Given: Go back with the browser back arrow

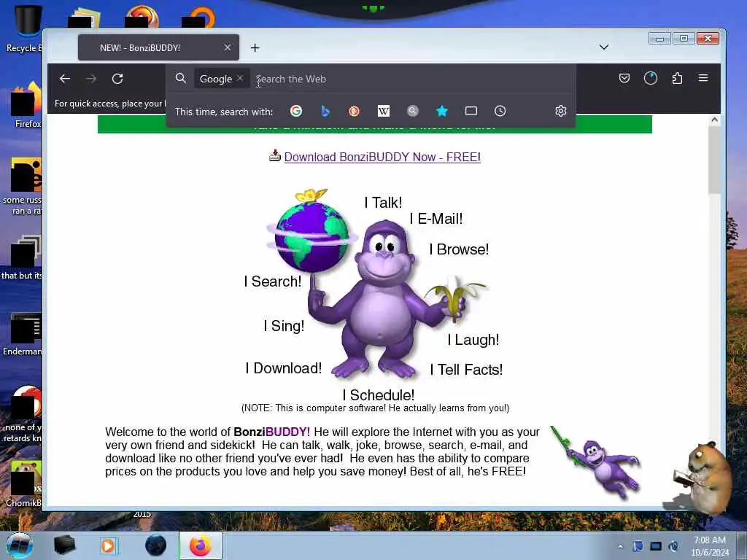Looking at the screenshot, I should click(x=65, y=79).
